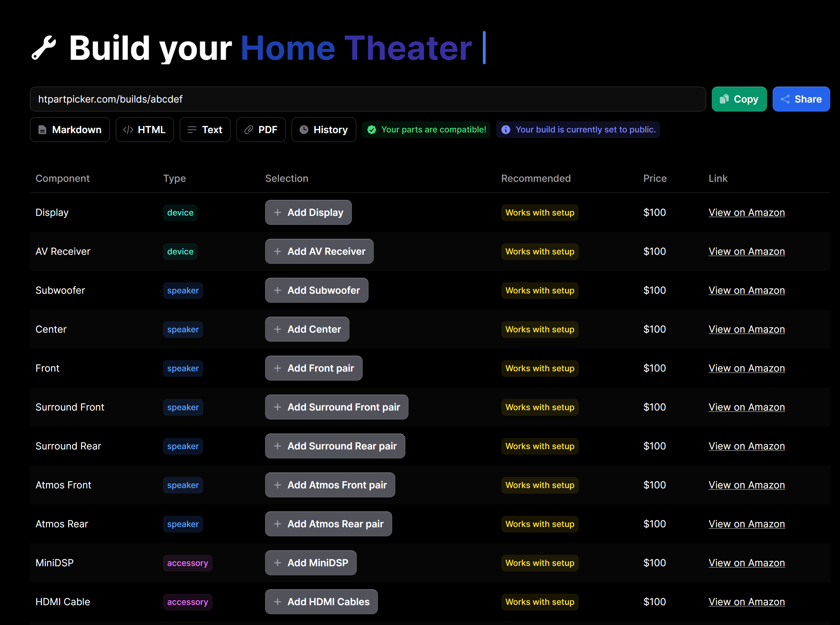Export the build as HTML

click(x=145, y=130)
